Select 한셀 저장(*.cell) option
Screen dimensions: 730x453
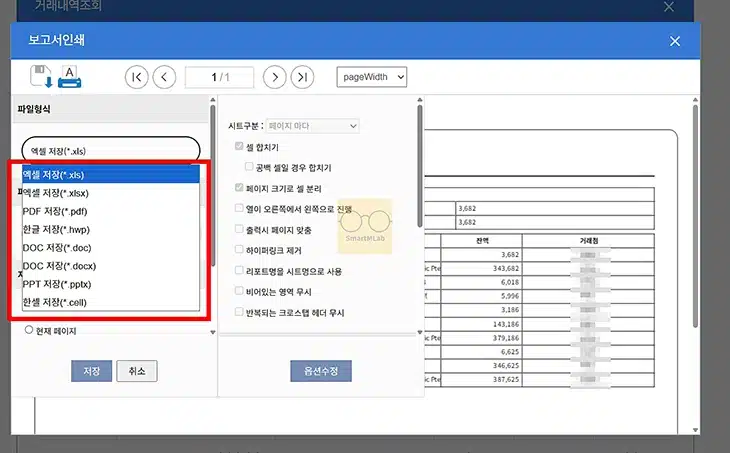tap(111, 302)
